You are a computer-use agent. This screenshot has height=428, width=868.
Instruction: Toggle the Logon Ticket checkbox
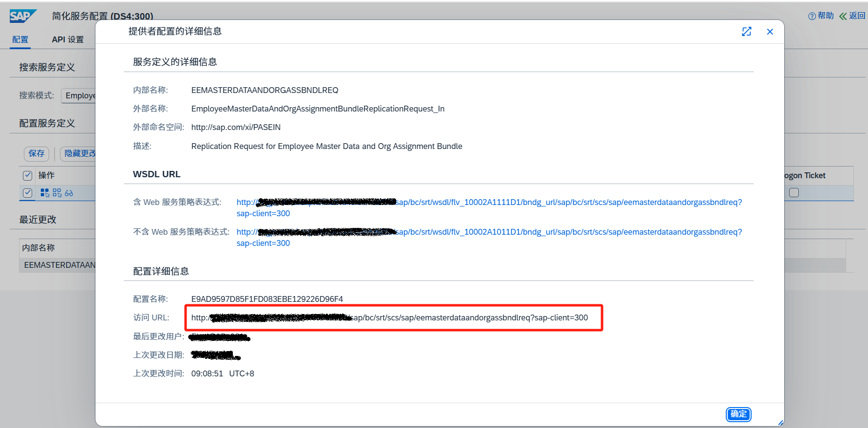[x=794, y=193]
